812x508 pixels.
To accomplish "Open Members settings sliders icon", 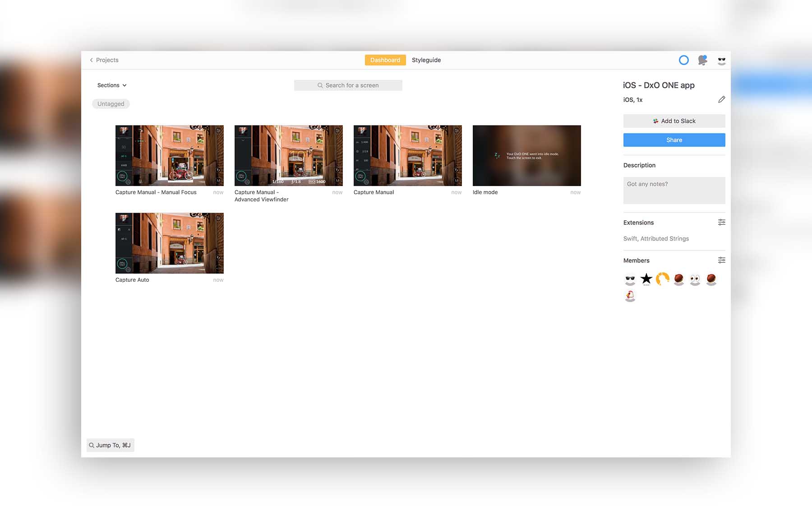I will 721,260.
